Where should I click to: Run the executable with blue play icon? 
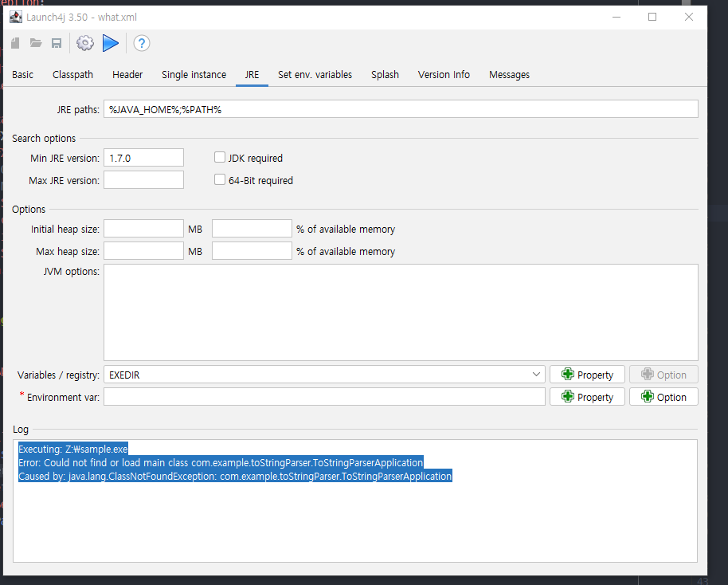tap(111, 43)
